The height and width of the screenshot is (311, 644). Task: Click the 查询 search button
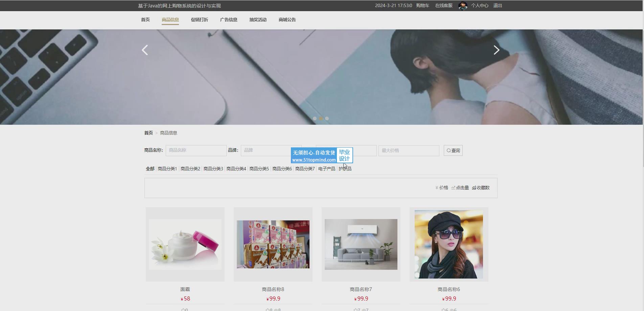[453, 150]
